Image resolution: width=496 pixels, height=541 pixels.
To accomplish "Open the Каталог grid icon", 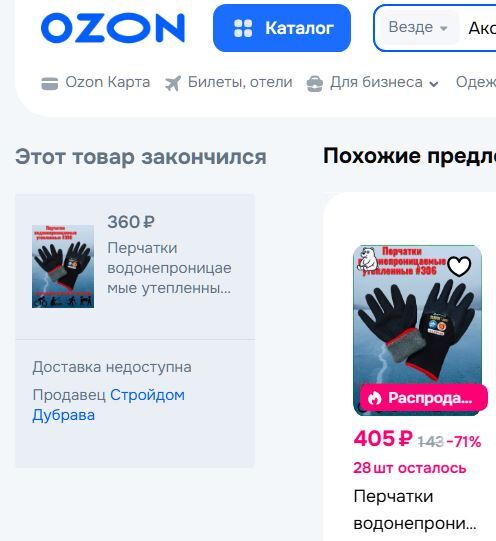I will coord(243,28).
